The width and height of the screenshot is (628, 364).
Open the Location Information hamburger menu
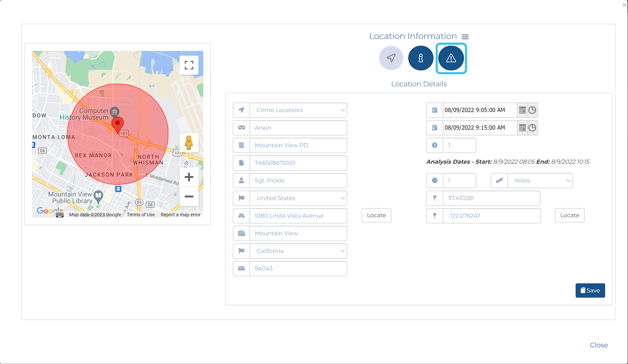tap(465, 37)
